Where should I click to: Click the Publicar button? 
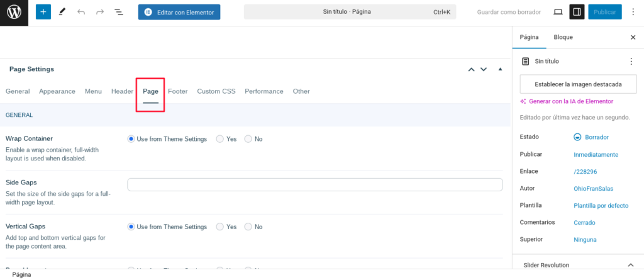pyautogui.click(x=605, y=12)
